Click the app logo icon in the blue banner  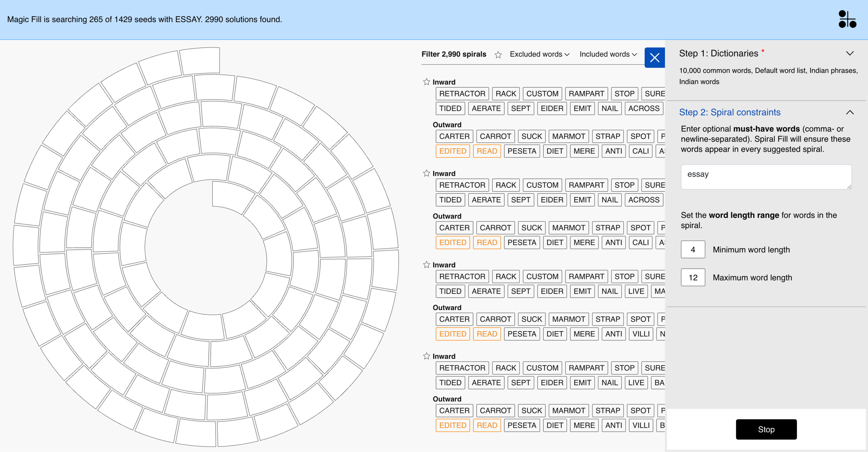click(847, 19)
